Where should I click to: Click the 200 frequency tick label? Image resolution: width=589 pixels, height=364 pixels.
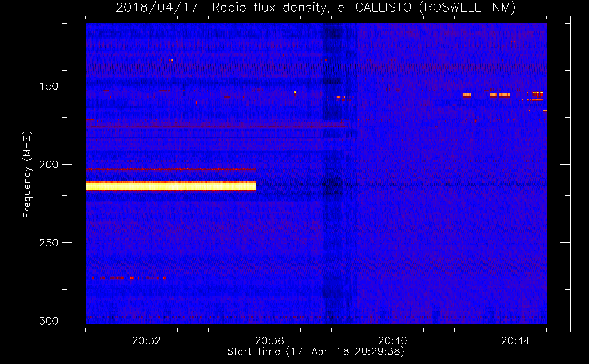tap(49, 165)
